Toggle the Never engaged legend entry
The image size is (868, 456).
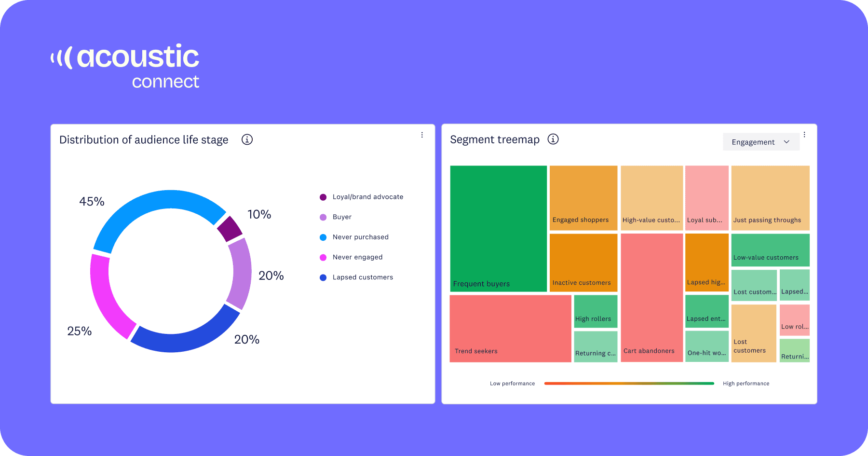[357, 257]
